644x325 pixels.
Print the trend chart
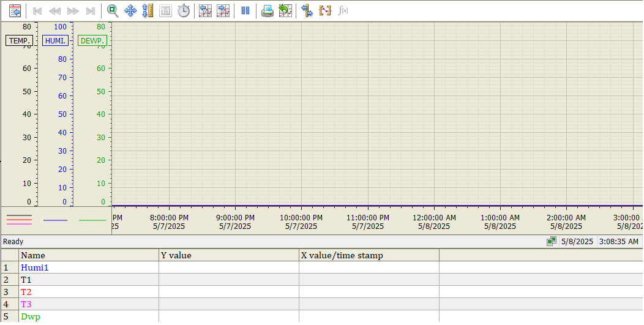click(x=268, y=10)
